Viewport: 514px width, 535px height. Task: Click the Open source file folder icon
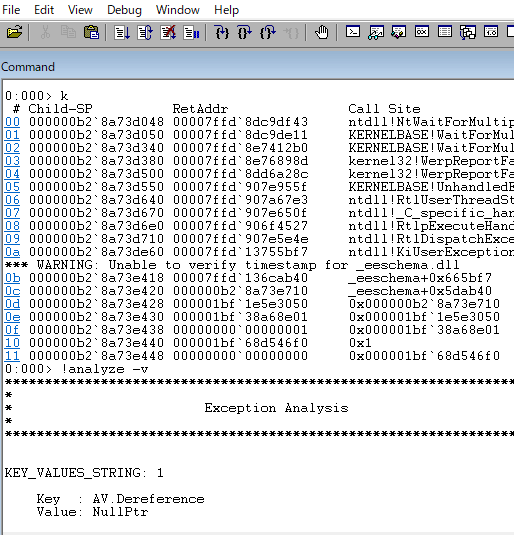click(x=14, y=33)
